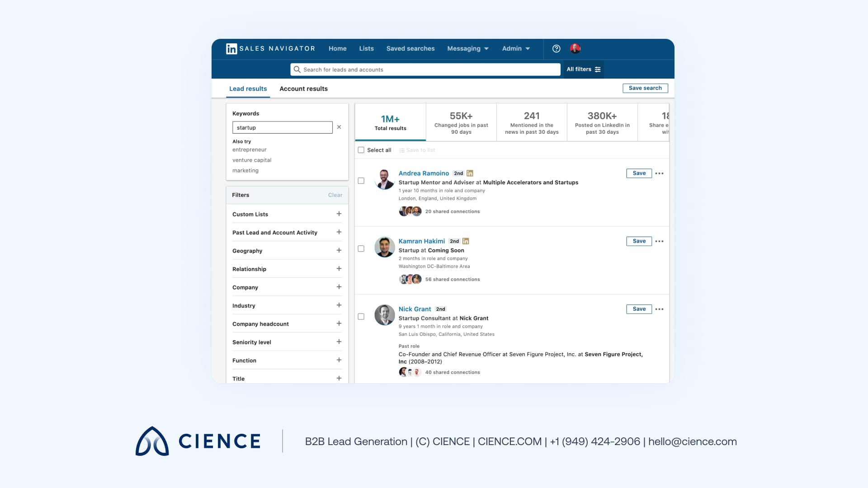Click the user profile avatar in header
This screenshot has width=868, height=488.
pyautogui.click(x=575, y=49)
